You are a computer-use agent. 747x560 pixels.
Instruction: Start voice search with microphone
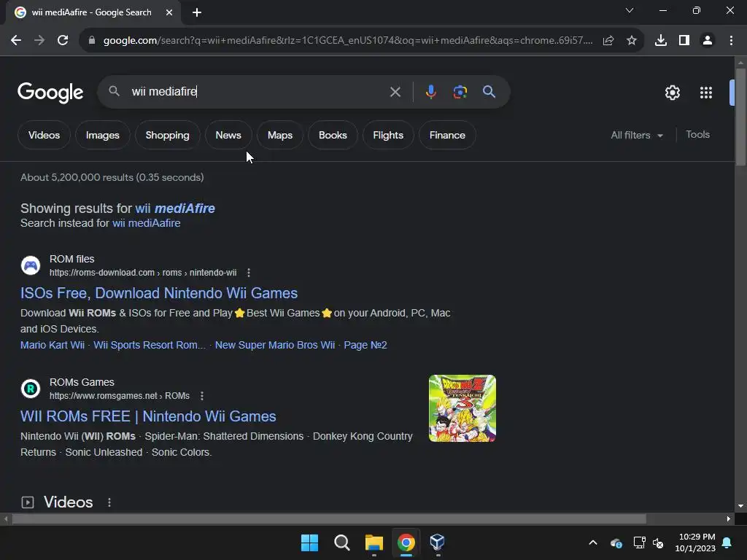(430, 92)
